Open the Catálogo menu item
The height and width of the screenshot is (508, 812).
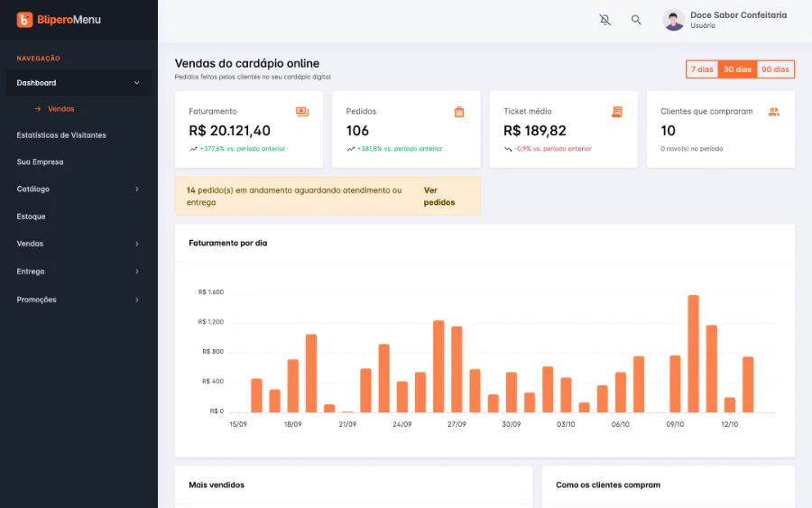pyautogui.click(x=78, y=189)
